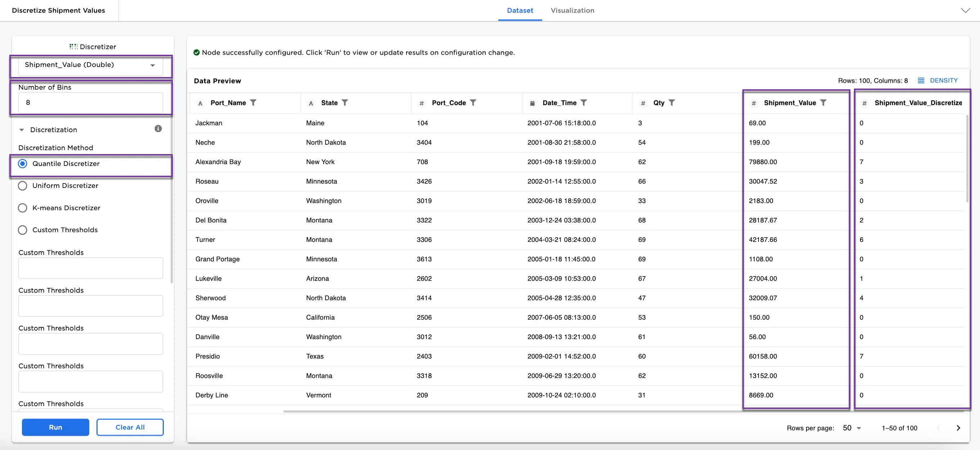Go to the next page of rows

click(x=958, y=428)
